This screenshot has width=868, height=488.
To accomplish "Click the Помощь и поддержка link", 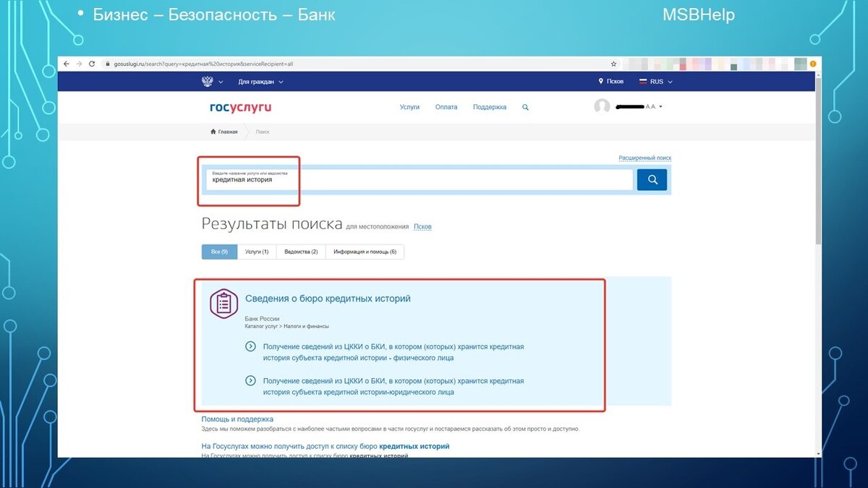I will (237, 419).
